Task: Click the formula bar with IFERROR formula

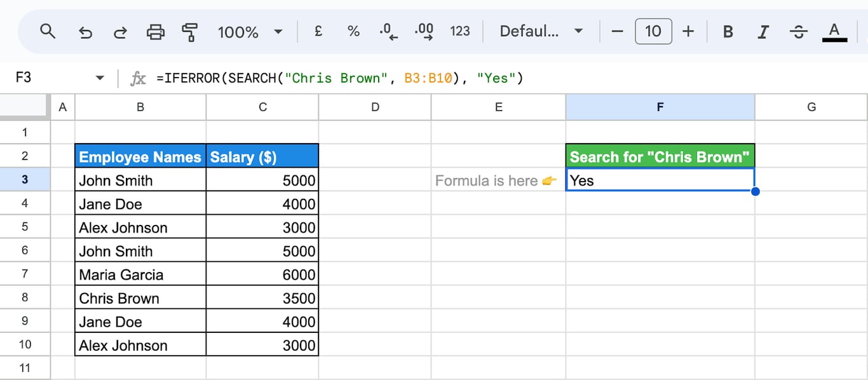Action: (x=508, y=78)
